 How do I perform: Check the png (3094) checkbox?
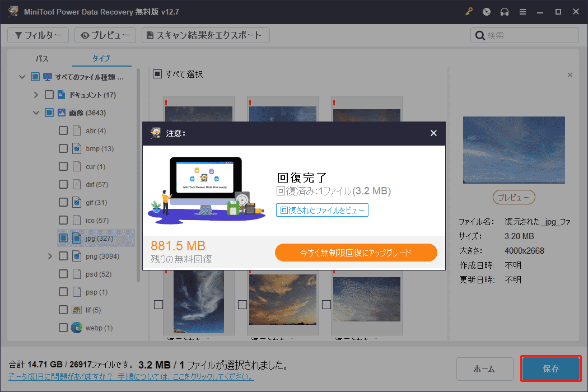(x=63, y=255)
